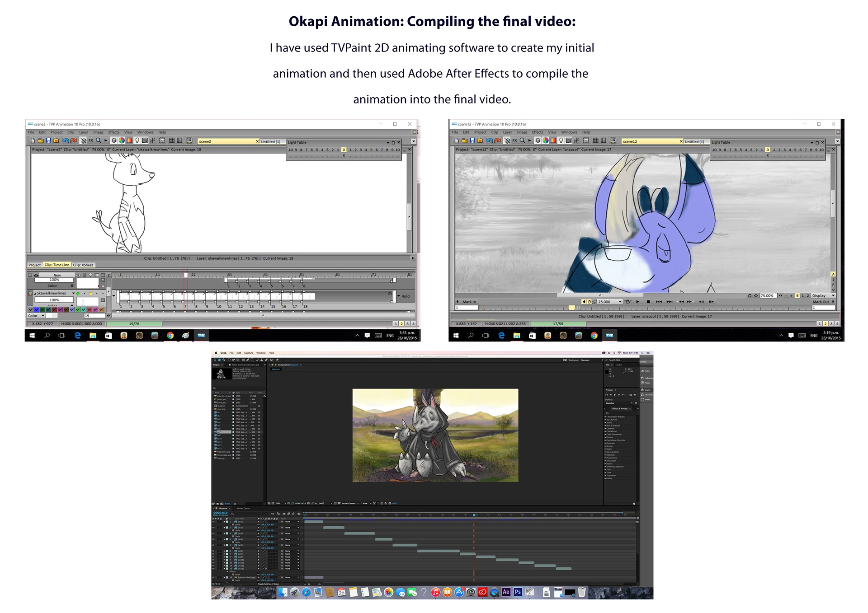This screenshot has width=868, height=613.
Task: Click close-project orange X icon in scene12 toolbar
Action: tap(480, 140)
